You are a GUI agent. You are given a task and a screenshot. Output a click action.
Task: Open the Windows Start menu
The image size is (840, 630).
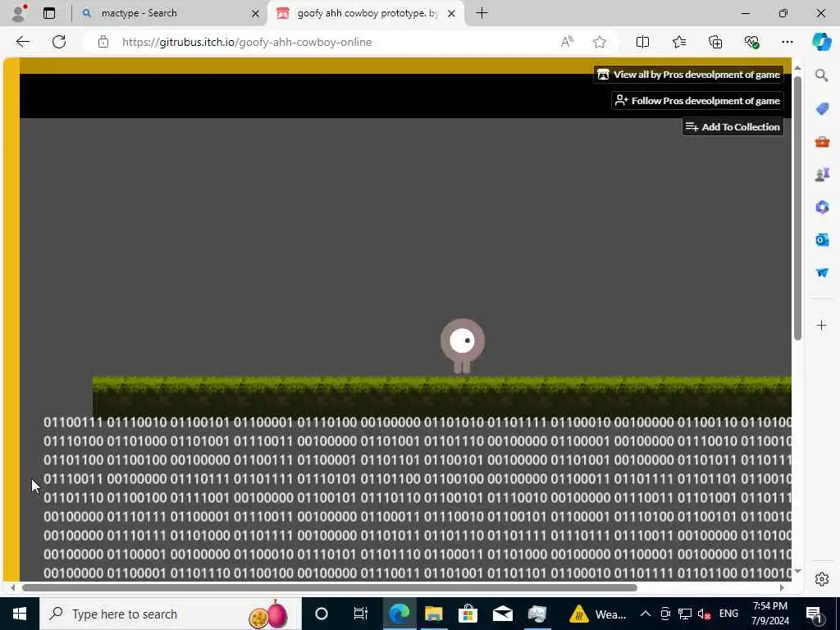[20, 614]
